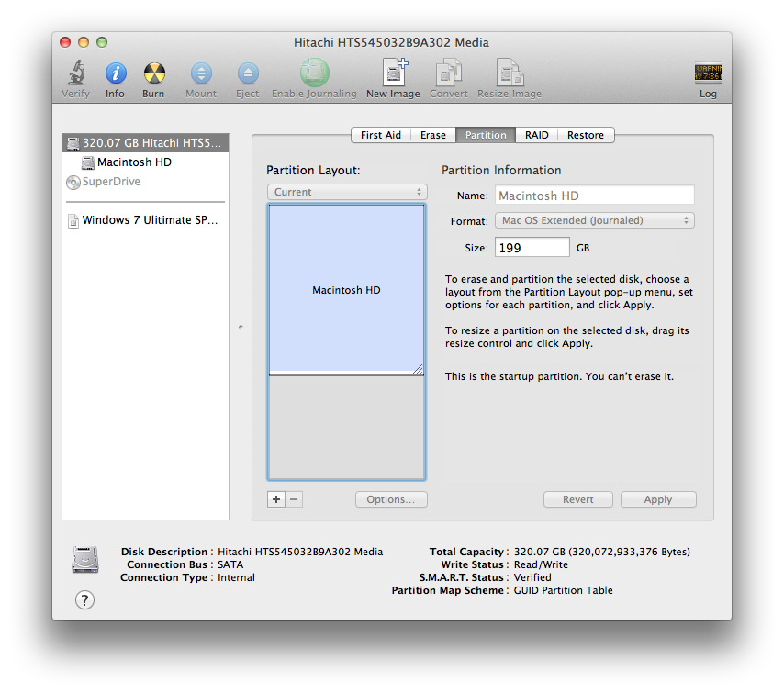784x693 pixels.
Task: Click the sidebar split divider handle
Action: tap(241, 327)
